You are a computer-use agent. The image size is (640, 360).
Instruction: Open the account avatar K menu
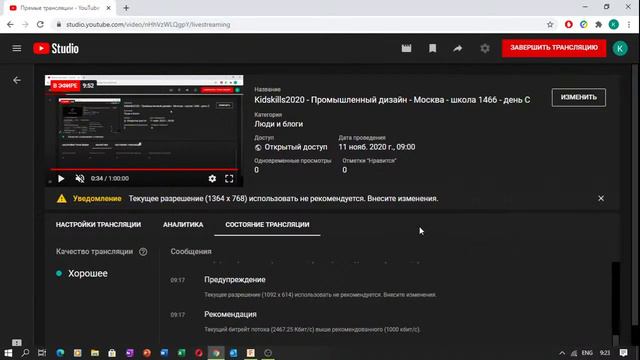[620, 49]
